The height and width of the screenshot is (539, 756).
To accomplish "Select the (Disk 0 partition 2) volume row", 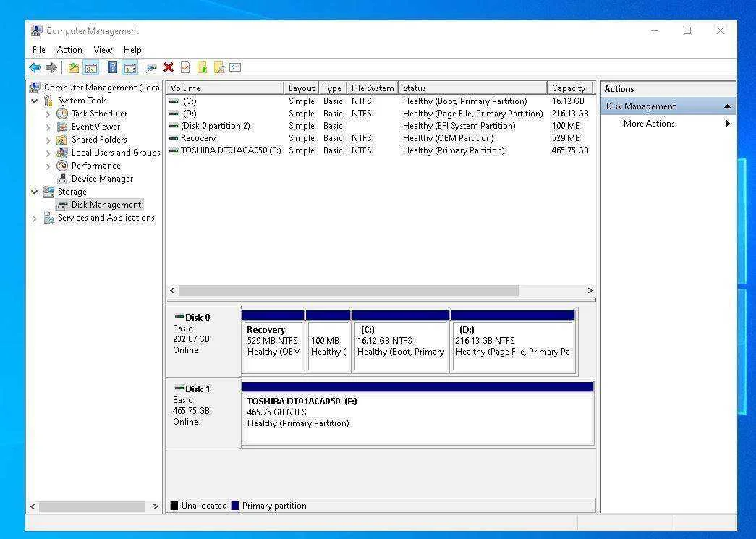I will 381,126.
